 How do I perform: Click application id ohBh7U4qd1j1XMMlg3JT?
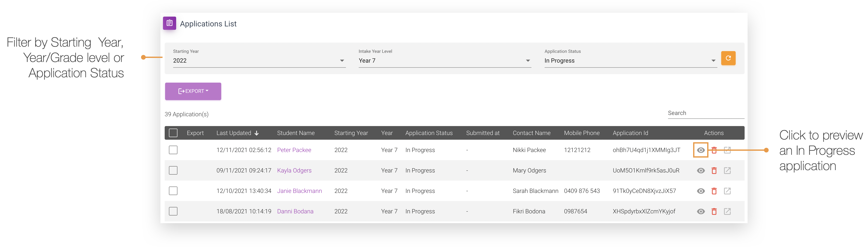pos(646,150)
